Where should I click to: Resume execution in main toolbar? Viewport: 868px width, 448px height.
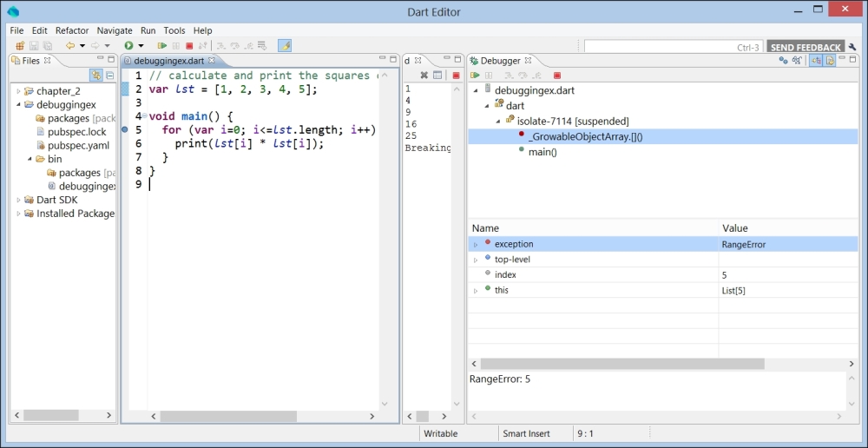click(x=162, y=46)
